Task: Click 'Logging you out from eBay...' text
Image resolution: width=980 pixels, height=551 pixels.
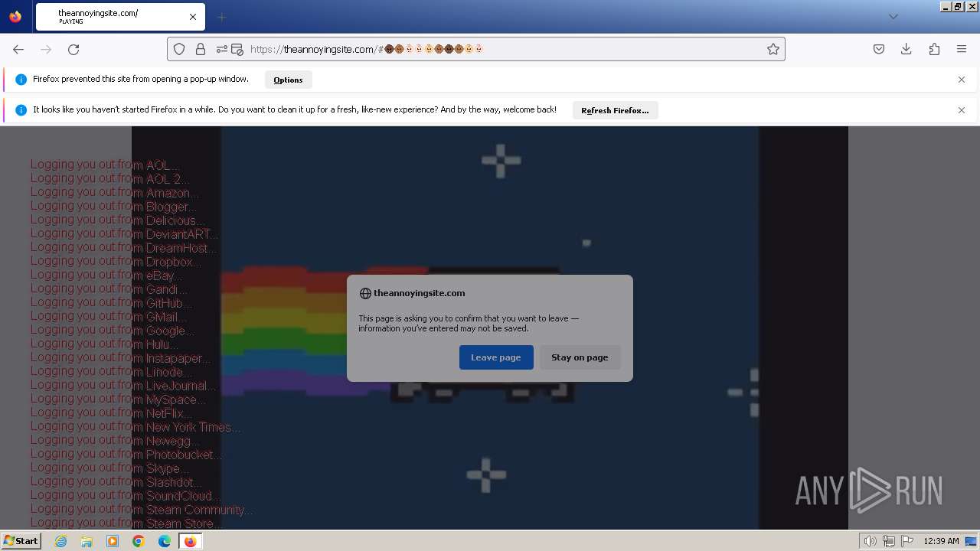Action: (106, 275)
